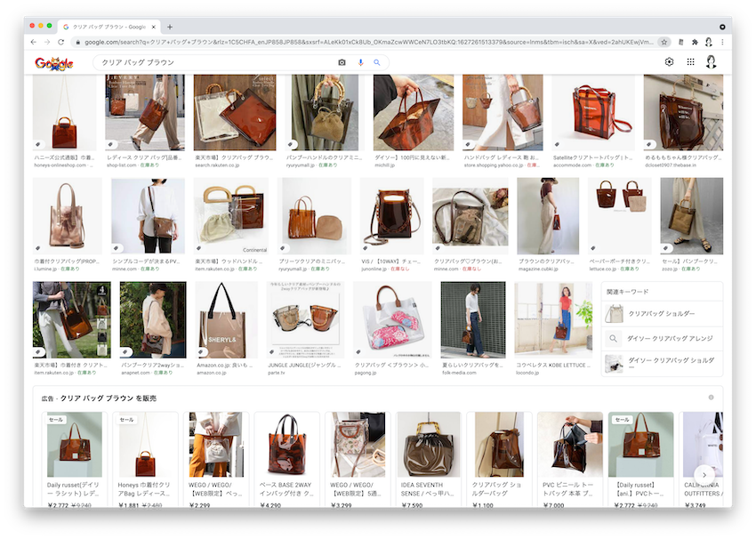This screenshot has width=756, height=539.
Task: Click the search box containing クリア バッグ ブラウン
Action: (x=213, y=62)
